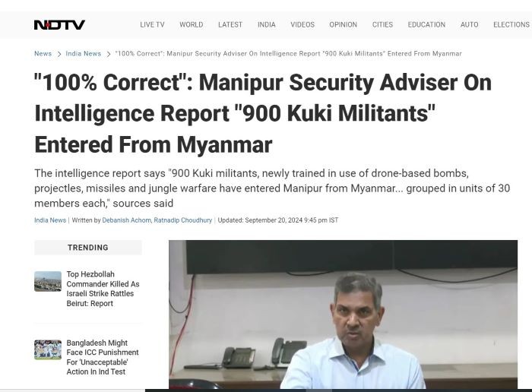Open the LATEST news tab
The width and height of the screenshot is (532, 392).
click(230, 25)
